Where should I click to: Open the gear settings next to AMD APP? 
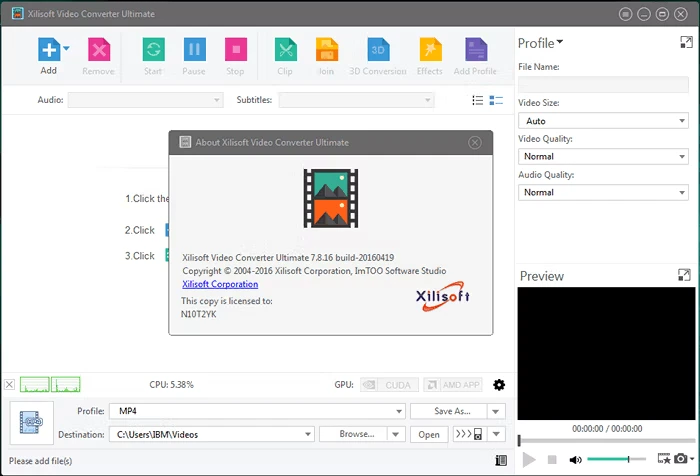[499, 385]
